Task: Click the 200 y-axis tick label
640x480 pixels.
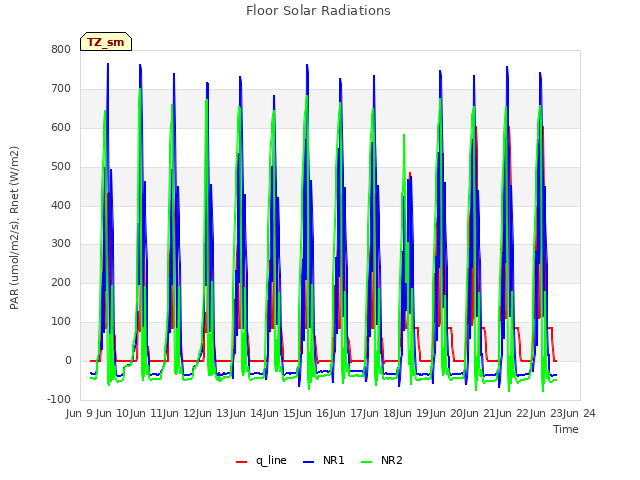Action: click(61, 282)
